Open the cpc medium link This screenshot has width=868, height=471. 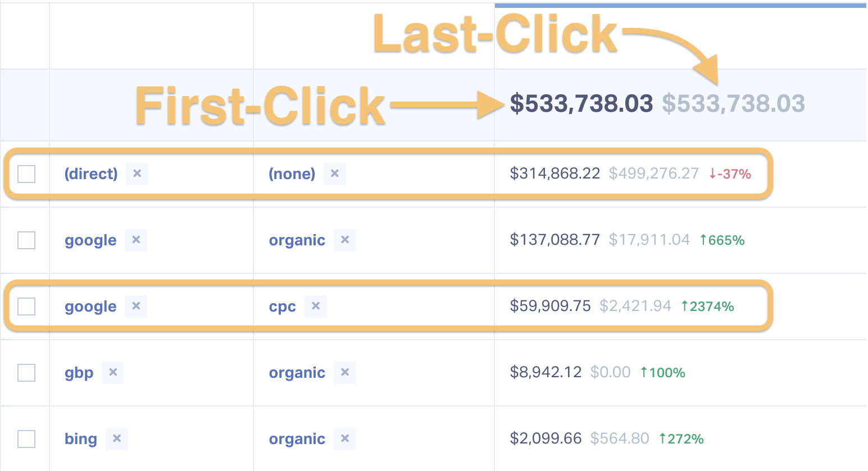point(283,307)
